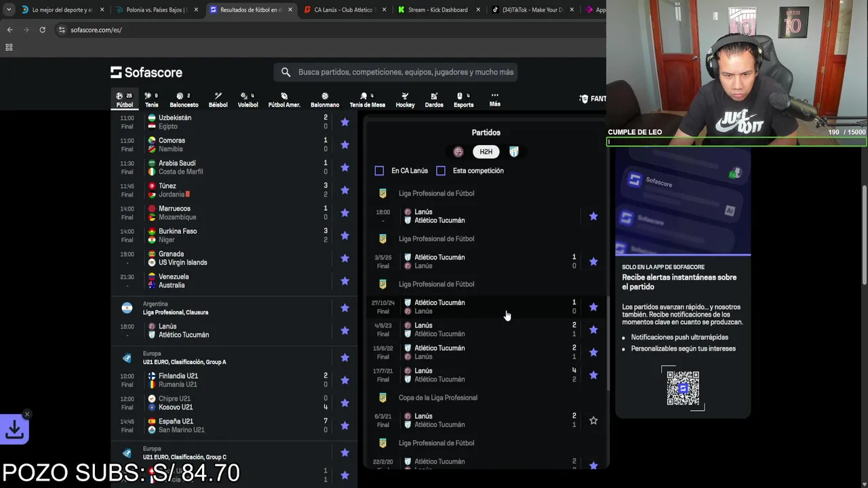Viewport: 868px width, 488px height.
Task: Open the Fútbol sport category
Action: tap(125, 100)
